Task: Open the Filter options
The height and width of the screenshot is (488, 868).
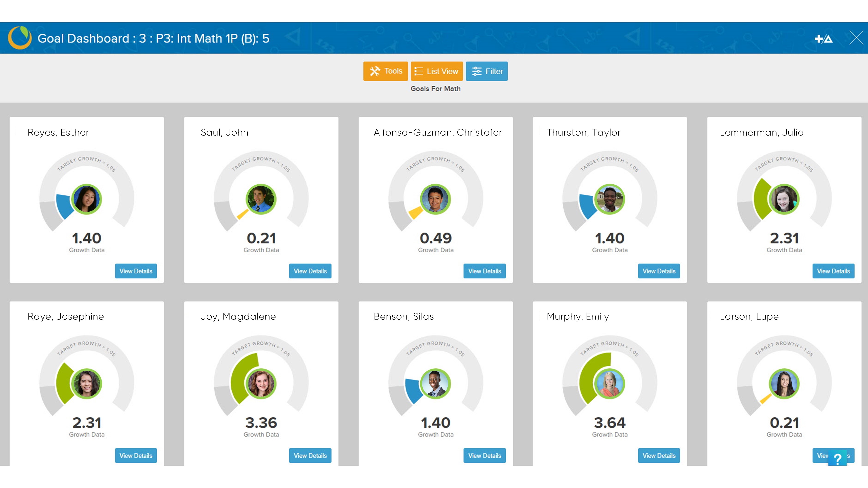Action: [487, 71]
